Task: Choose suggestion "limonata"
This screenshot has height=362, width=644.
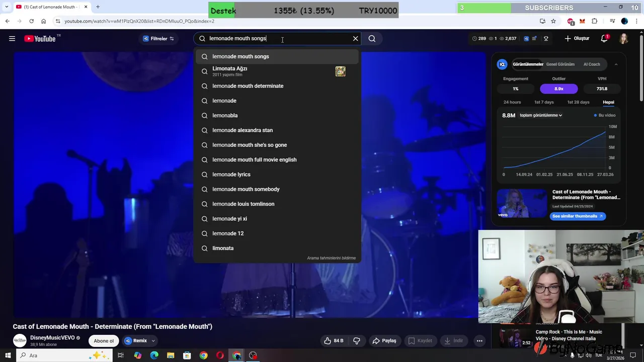Action: 277,248
